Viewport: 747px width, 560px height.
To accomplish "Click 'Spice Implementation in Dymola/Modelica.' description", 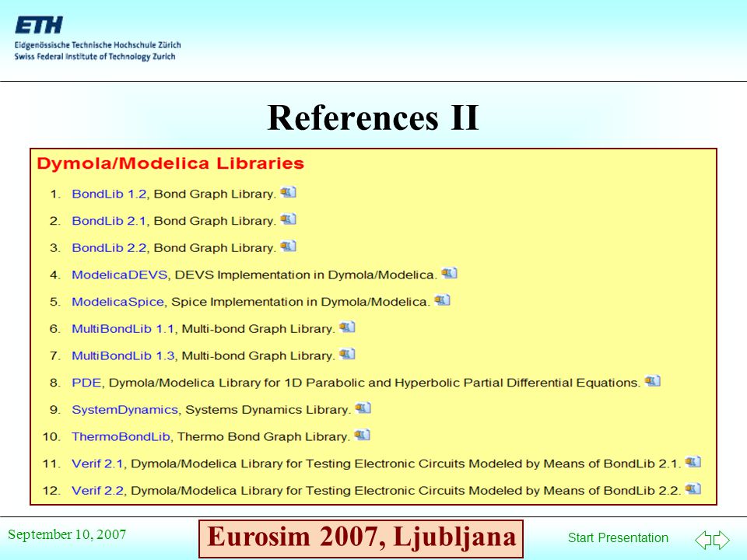I will coord(300,302).
